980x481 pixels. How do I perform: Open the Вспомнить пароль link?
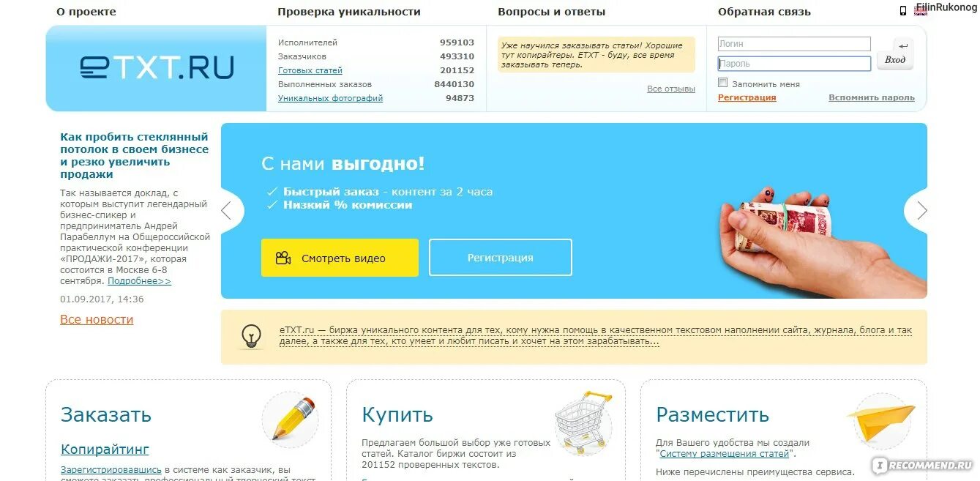(872, 97)
